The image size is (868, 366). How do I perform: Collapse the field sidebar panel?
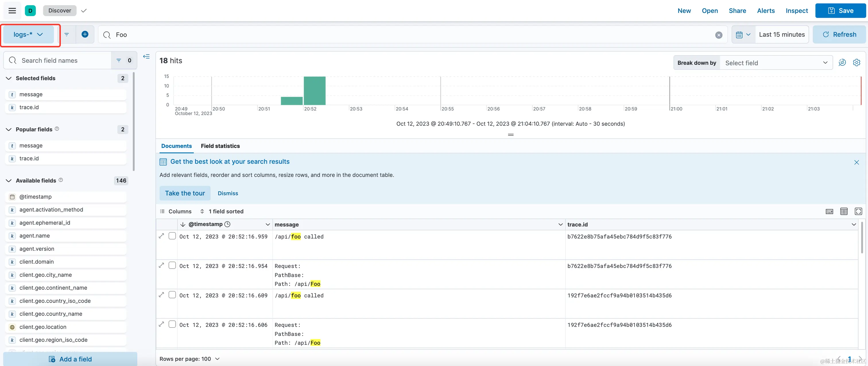point(146,57)
